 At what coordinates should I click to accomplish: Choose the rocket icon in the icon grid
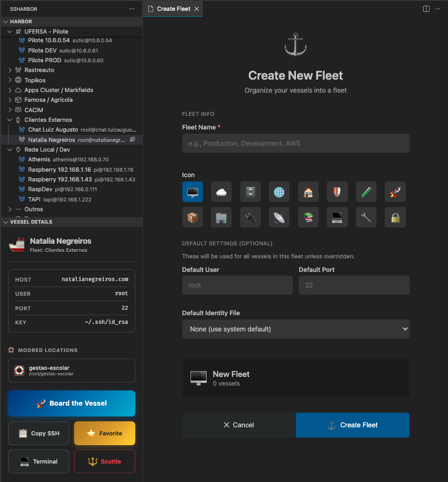click(395, 192)
